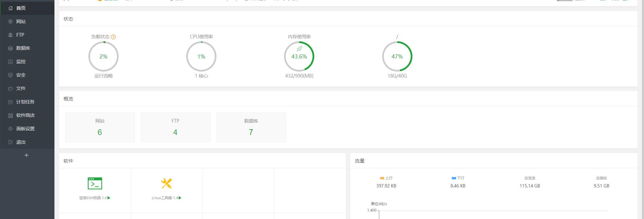The height and width of the screenshot is (219, 644).
Task: Click the 432/990(MB) memory value
Action: click(299, 76)
